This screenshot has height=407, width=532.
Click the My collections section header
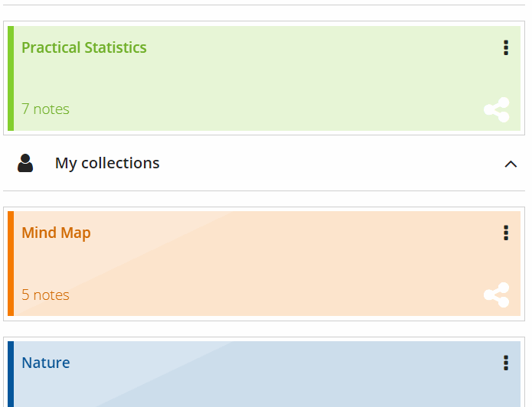pos(264,164)
